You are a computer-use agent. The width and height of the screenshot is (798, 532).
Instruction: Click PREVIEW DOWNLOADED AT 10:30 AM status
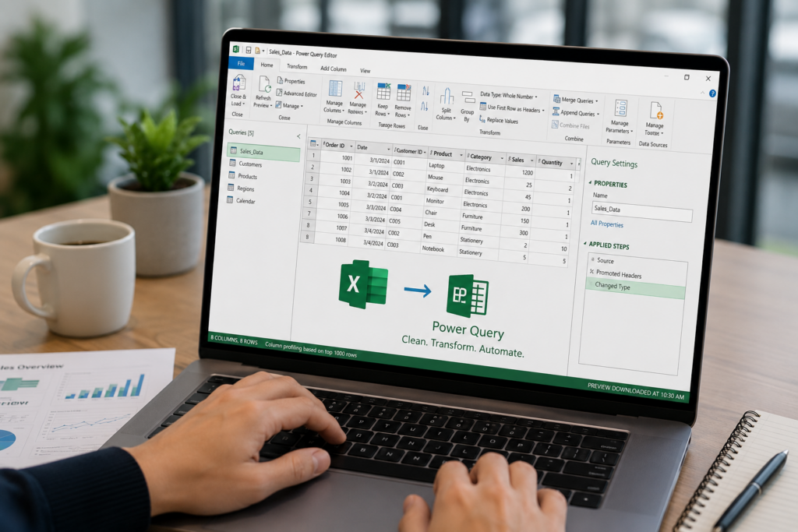point(636,391)
